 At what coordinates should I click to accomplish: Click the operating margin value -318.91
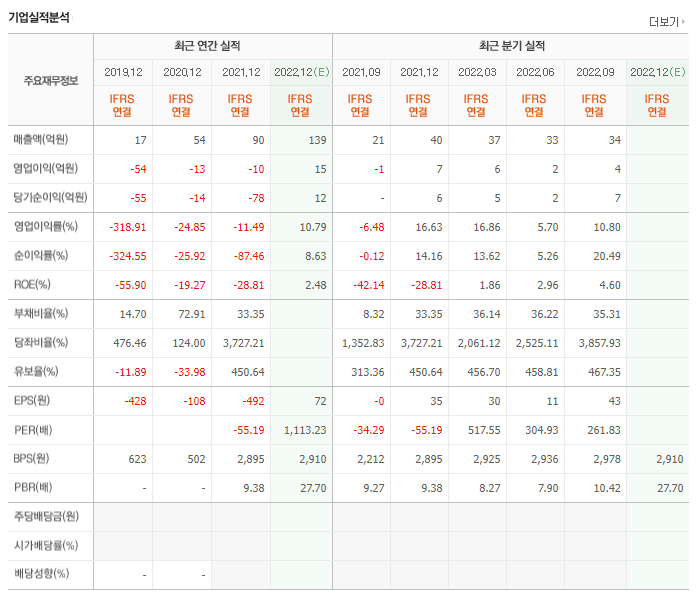(128, 227)
